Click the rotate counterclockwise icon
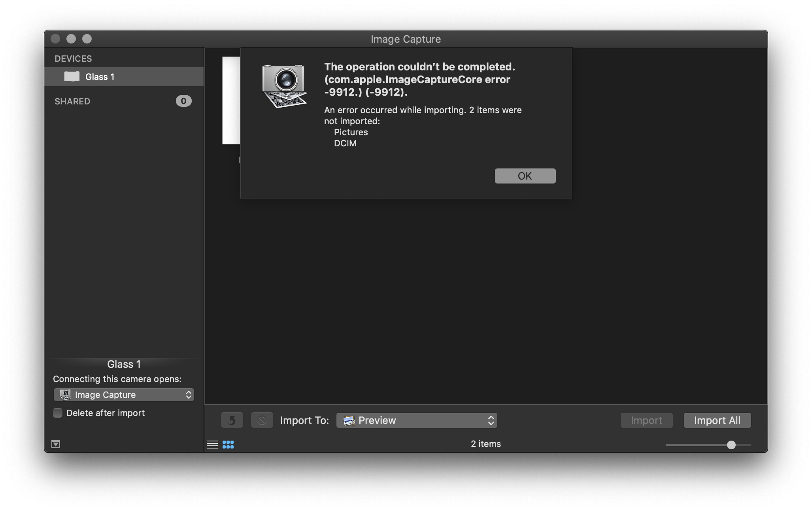 point(232,420)
